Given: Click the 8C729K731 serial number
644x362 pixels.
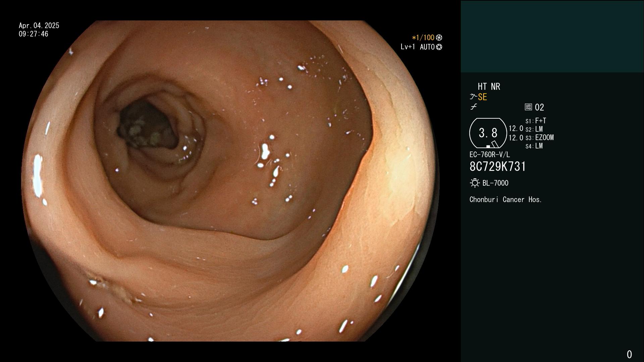Looking at the screenshot, I should point(498,167).
